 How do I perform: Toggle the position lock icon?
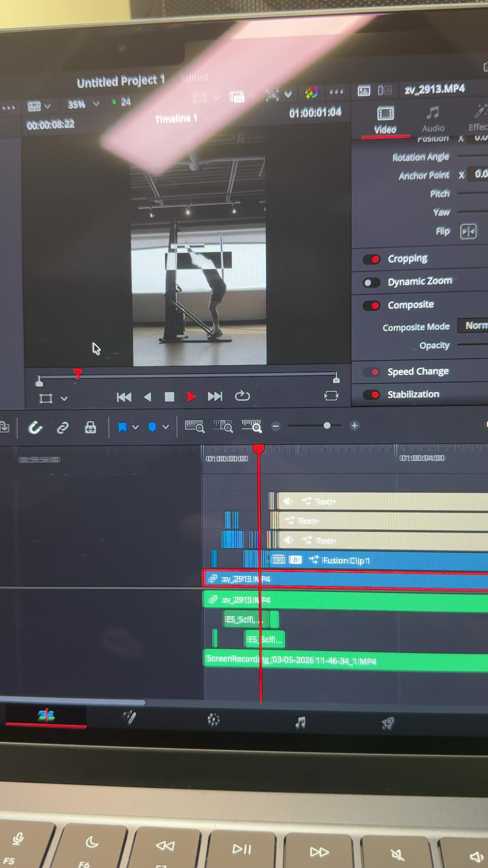[90, 427]
